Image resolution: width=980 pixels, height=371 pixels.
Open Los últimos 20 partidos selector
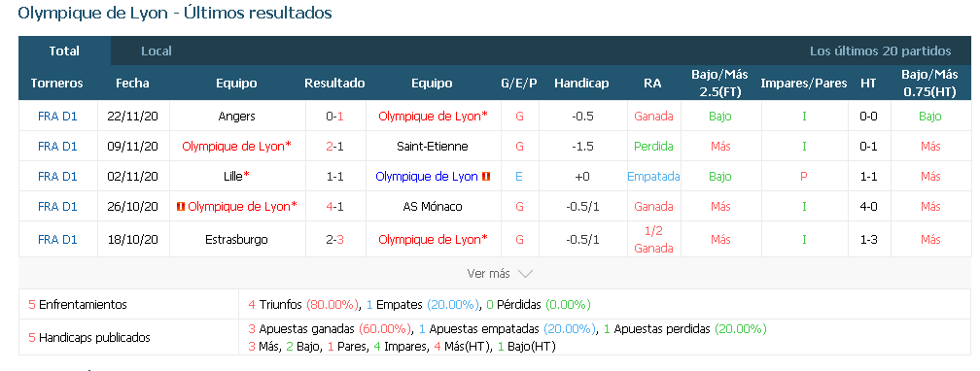pos(880,51)
